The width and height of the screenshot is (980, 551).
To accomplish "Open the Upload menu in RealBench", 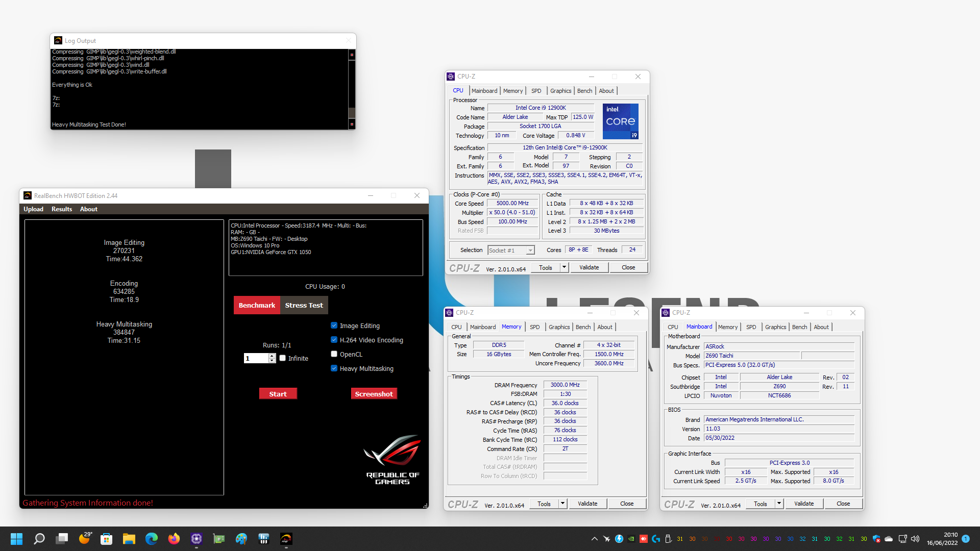I will tap(33, 209).
